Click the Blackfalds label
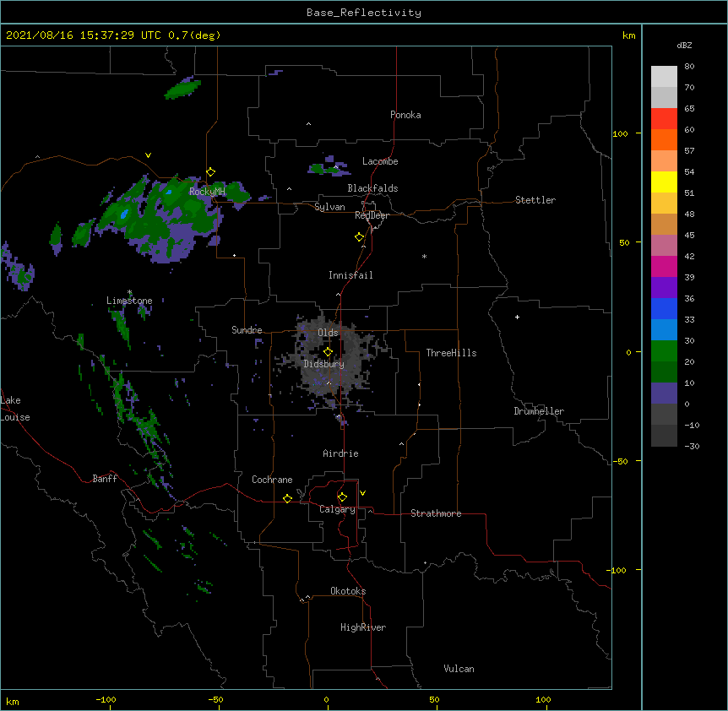Image resolution: width=728 pixels, height=711 pixels. 372,188
